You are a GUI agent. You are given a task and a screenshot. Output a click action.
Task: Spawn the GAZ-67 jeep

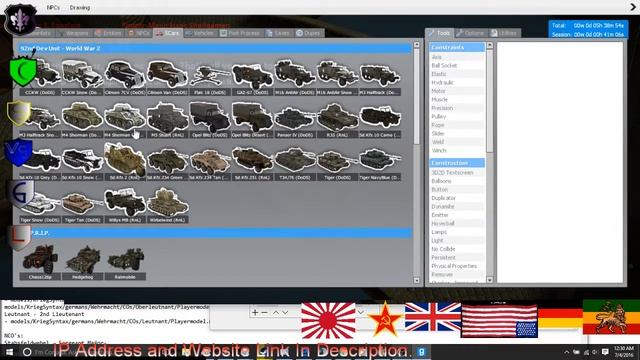point(252,78)
